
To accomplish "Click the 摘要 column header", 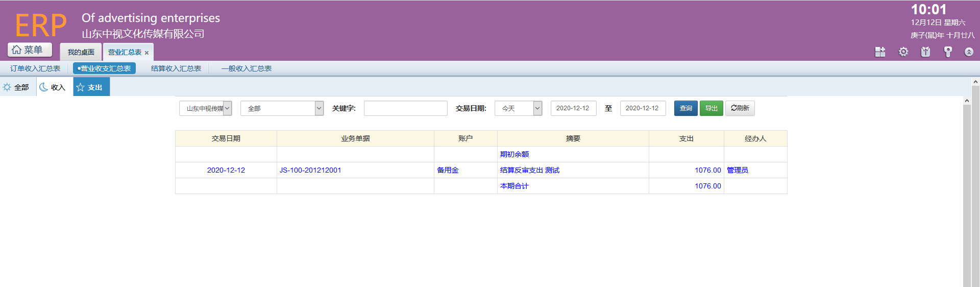I will point(573,138).
